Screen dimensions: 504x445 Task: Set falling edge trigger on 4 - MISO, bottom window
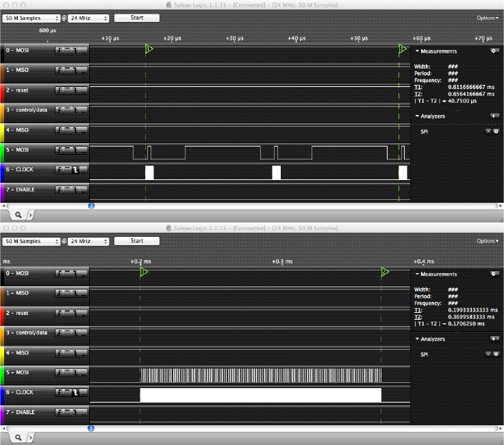(x=75, y=353)
